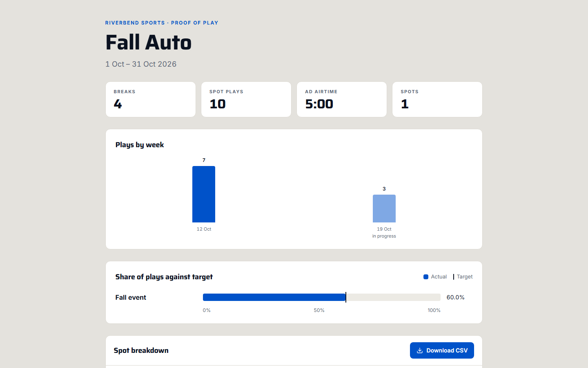
Task: Click the 60.0% share value
Action: pos(456,297)
